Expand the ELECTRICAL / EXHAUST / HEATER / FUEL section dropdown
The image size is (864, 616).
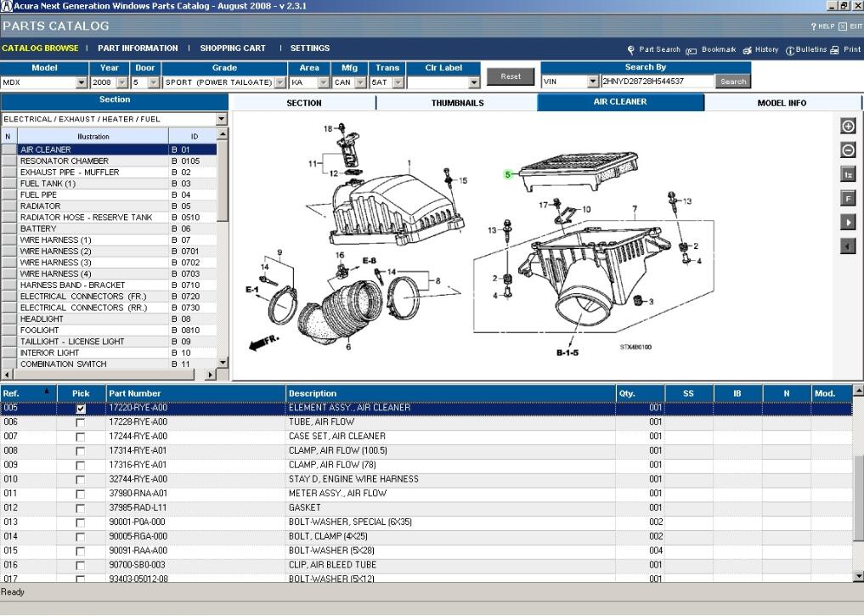pyautogui.click(x=222, y=119)
